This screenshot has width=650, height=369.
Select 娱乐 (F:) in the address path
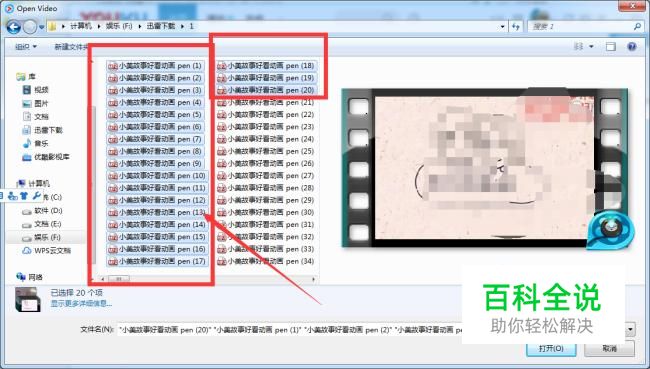[119, 26]
